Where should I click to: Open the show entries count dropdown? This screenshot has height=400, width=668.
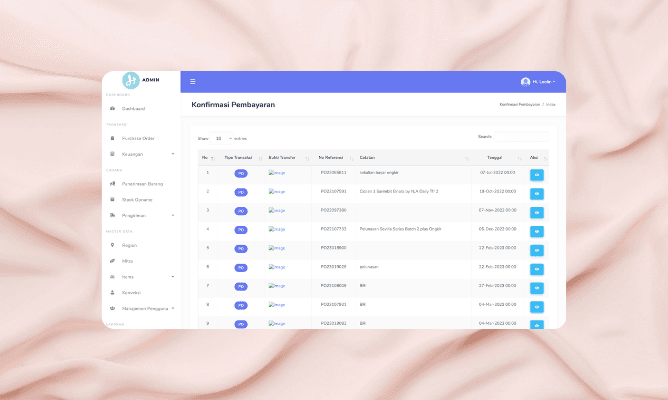(x=222, y=138)
